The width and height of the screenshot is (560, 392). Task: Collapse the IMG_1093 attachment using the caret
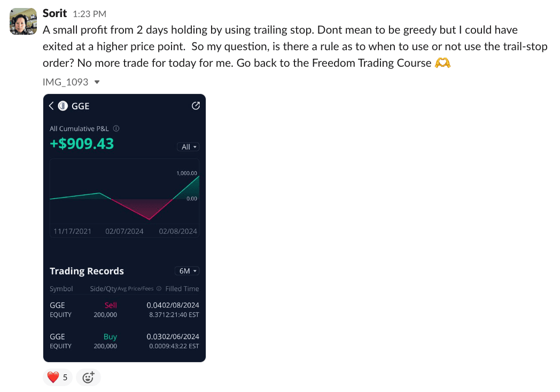point(97,82)
